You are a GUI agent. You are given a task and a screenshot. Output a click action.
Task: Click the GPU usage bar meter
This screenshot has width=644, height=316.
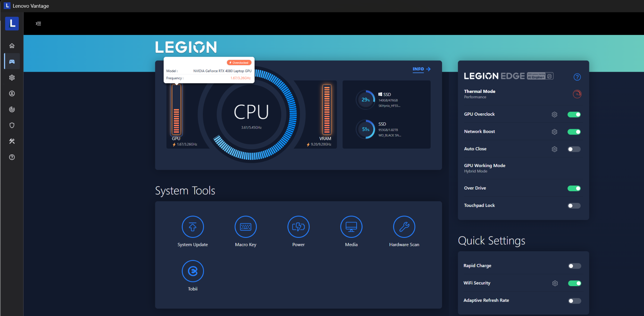(176, 109)
